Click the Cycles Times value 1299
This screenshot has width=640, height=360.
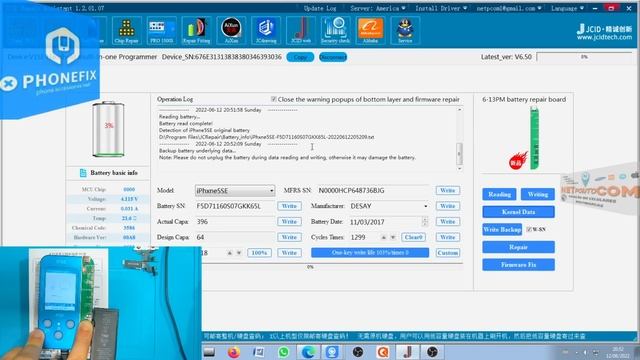(358, 237)
